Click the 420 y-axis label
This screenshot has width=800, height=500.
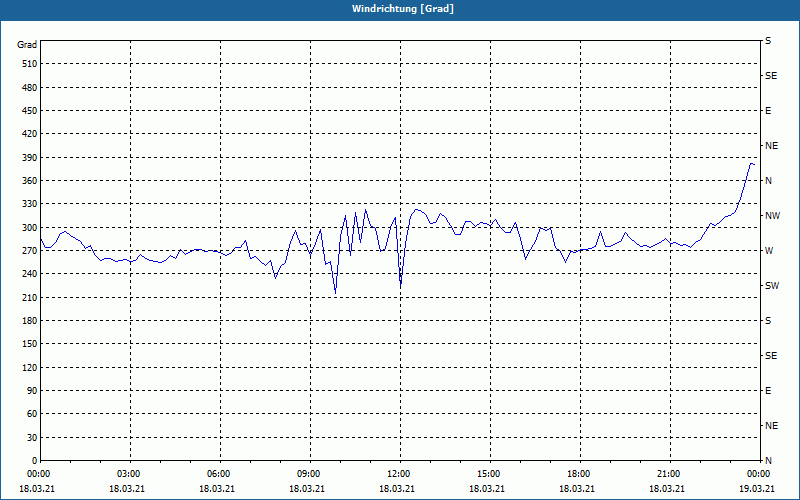30,134
